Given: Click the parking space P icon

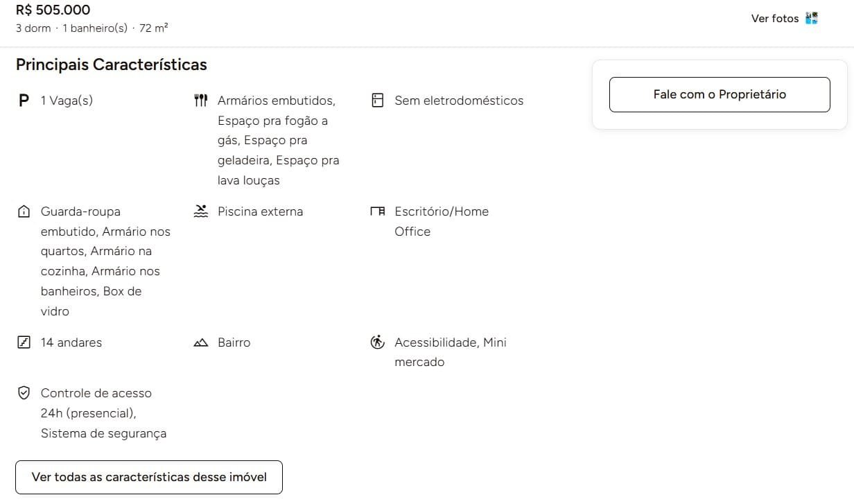Looking at the screenshot, I should coord(24,101).
